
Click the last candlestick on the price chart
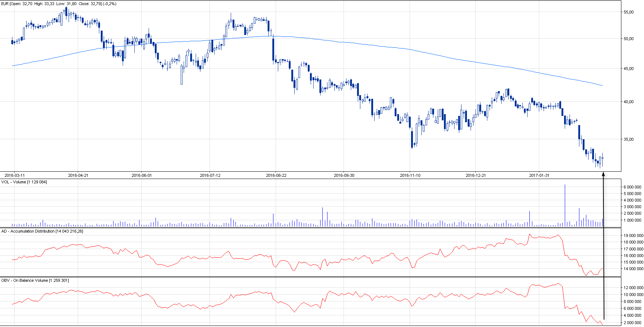602,159
